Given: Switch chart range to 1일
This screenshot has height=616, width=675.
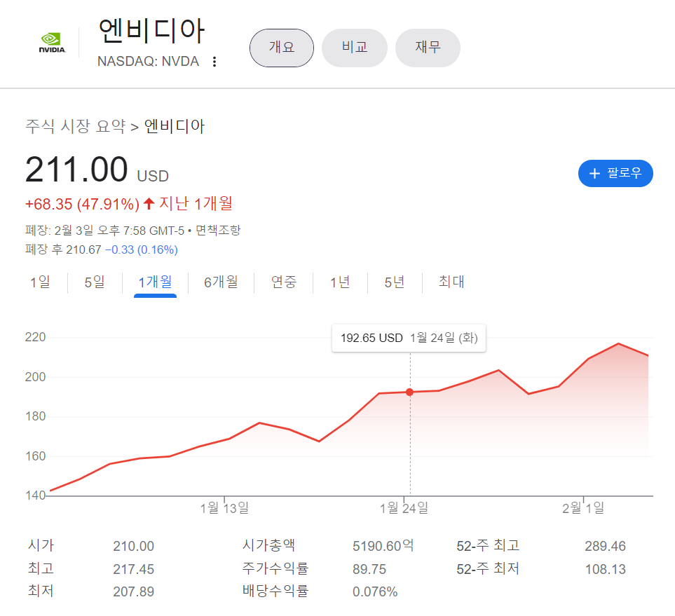Looking at the screenshot, I should click(40, 282).
